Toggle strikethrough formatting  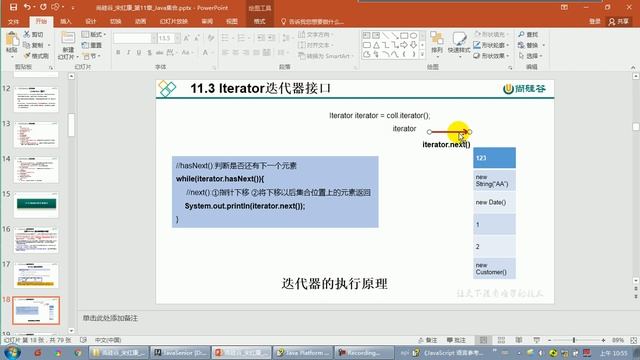(159, 52)
